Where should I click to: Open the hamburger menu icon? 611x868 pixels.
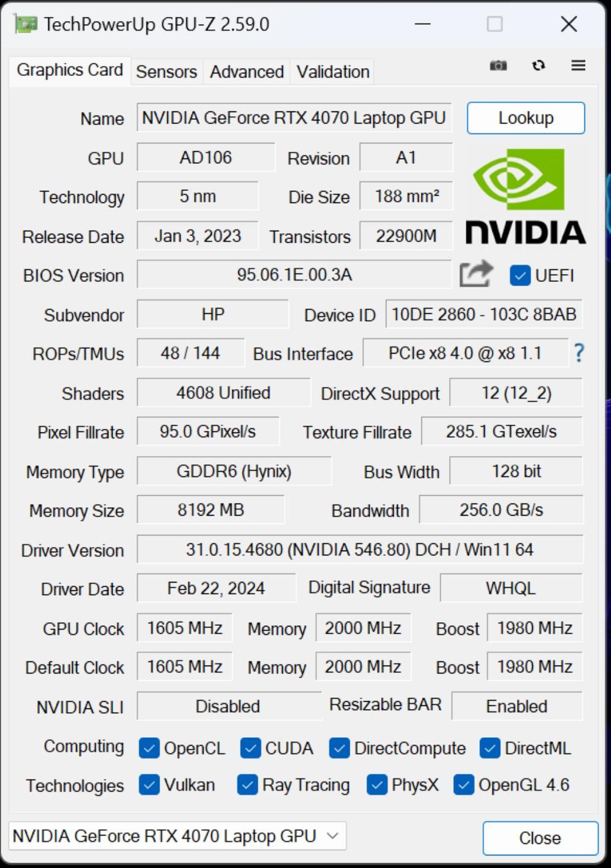tap(578, 65)
